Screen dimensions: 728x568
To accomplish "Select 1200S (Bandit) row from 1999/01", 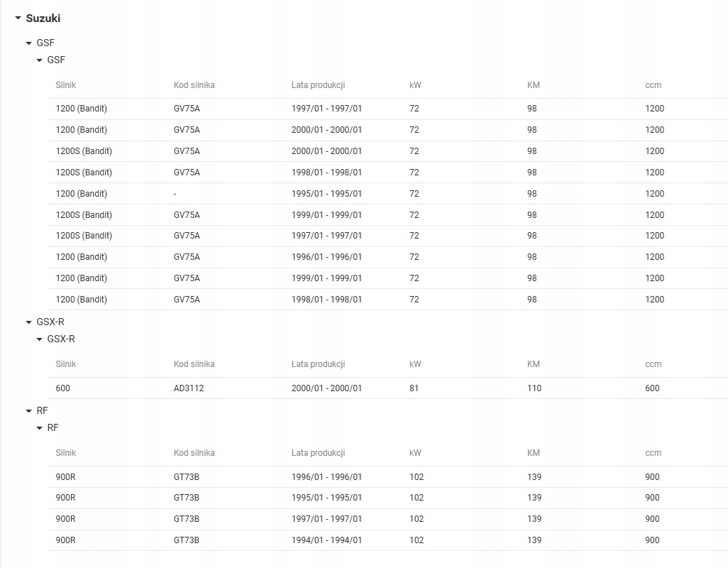I will (x=387, y=215).
